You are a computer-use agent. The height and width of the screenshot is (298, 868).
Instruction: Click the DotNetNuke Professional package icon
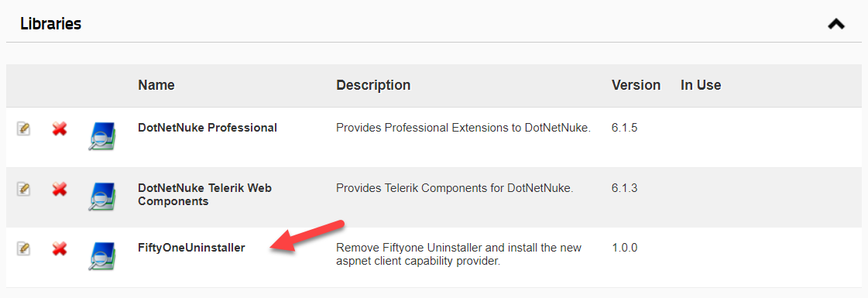pos(102,136)
